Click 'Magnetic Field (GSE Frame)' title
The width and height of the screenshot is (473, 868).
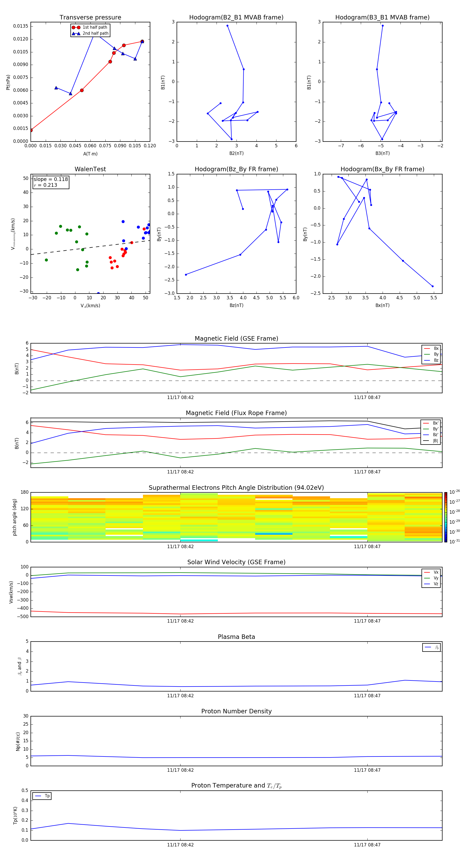point(236,339)
